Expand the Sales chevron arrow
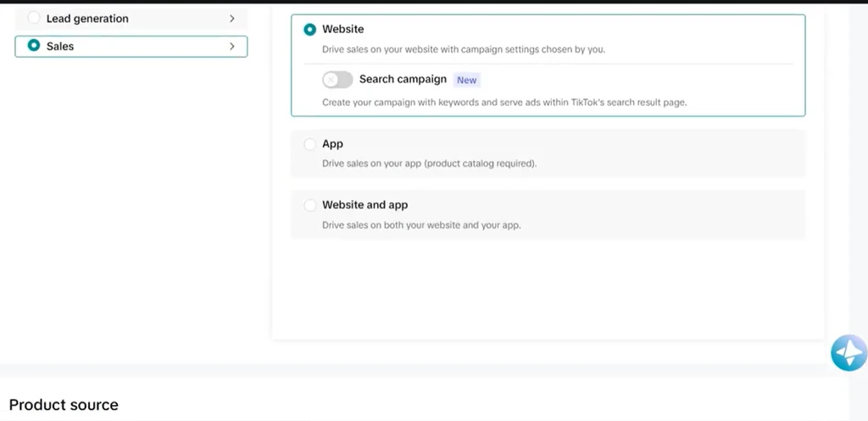The height and width of the screenshot is (421, 868). click(232, 47)
